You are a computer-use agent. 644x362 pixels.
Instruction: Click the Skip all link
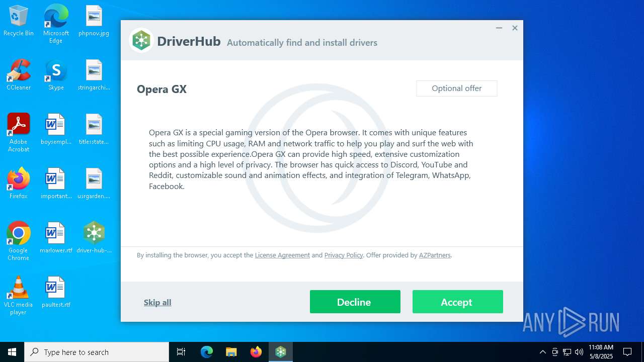(157, 302)
